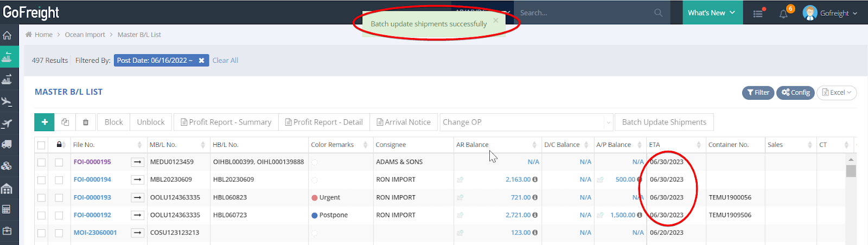Open the Excel export dropdown
Viewport: 868px width, 245px height.
coord(837,93)
